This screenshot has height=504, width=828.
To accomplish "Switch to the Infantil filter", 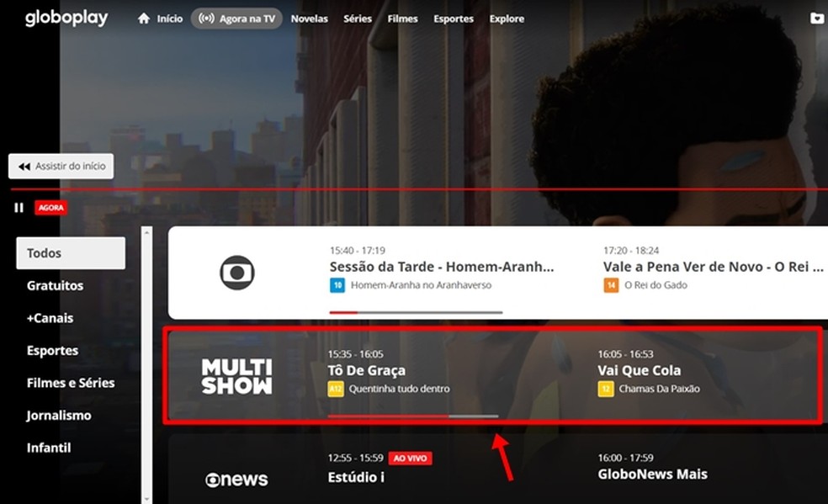I will click(49, 448).
